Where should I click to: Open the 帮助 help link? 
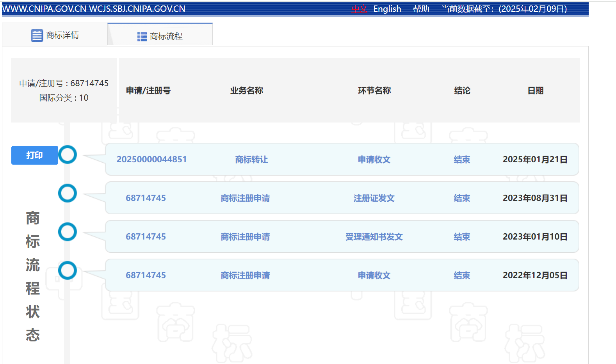coord(421,9)
